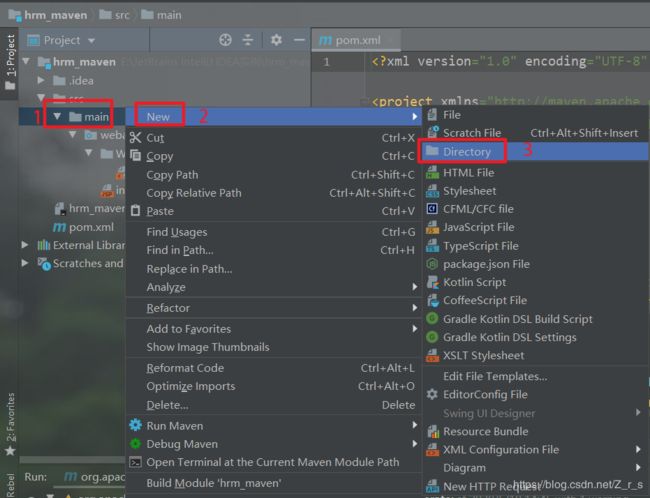Click the locate/scroll-from-source target icon

coord(225,40)
